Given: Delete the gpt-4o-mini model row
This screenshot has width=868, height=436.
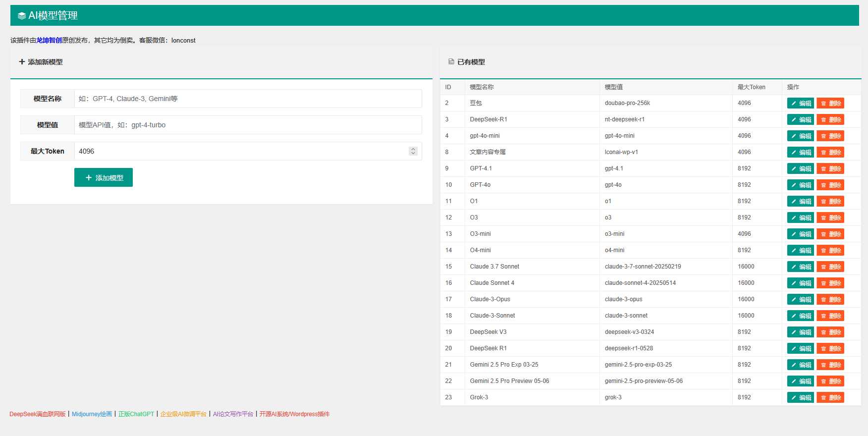Looking at the screenshot, I should tap(830, 136).
